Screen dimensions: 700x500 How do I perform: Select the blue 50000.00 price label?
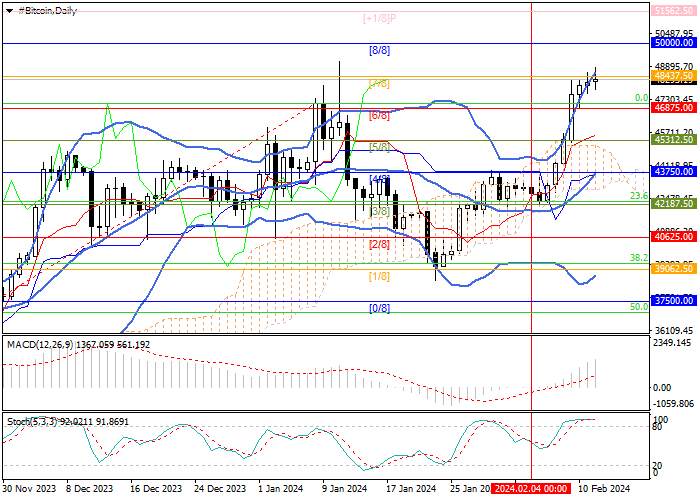click(x=674, y=43)
